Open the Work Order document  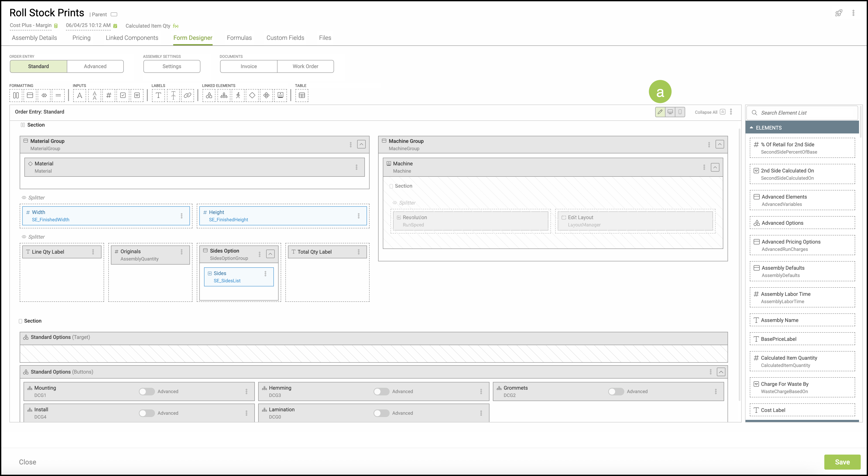tap(305, 66)
